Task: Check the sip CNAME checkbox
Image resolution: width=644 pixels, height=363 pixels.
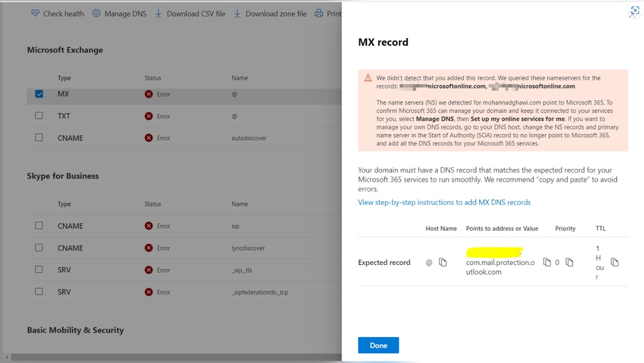Action: (x=39, y=225)
